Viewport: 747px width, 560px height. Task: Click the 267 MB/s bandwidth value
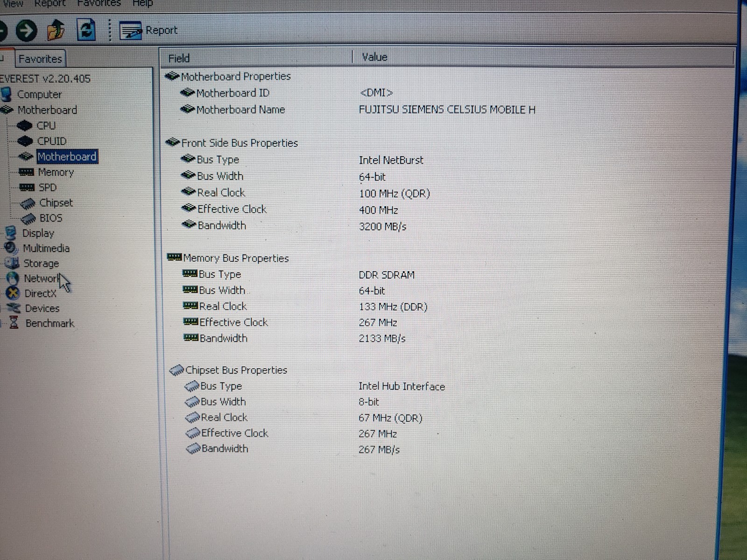click(379, 450)
